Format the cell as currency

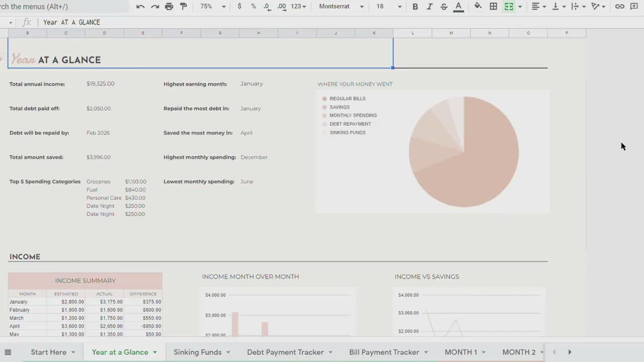tap(239, 7)
